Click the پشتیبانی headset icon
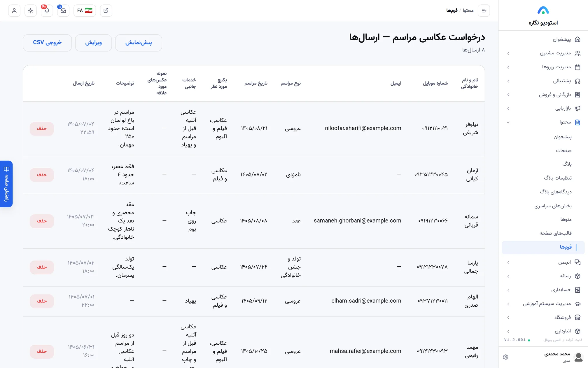Image resolution: width=588 pixels, height=368 pixels. tap(577, 81)
